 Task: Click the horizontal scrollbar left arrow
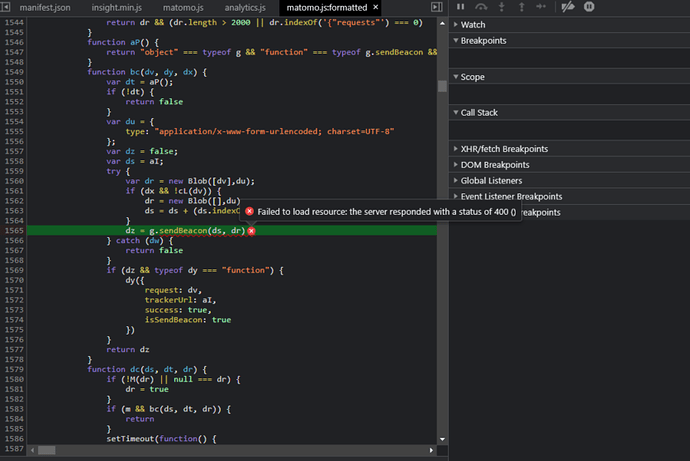tap(33, 450)
